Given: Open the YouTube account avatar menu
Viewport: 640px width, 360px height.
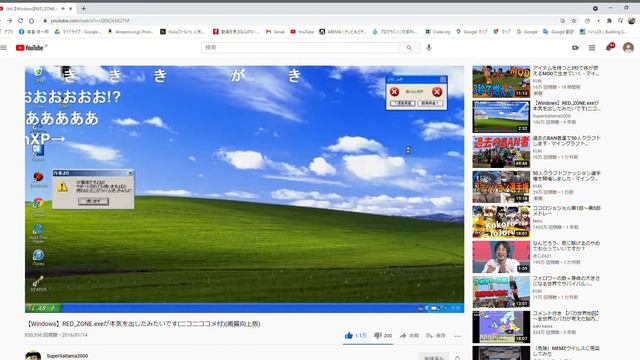Looking at the screenshot, I should tap(628, 47).
